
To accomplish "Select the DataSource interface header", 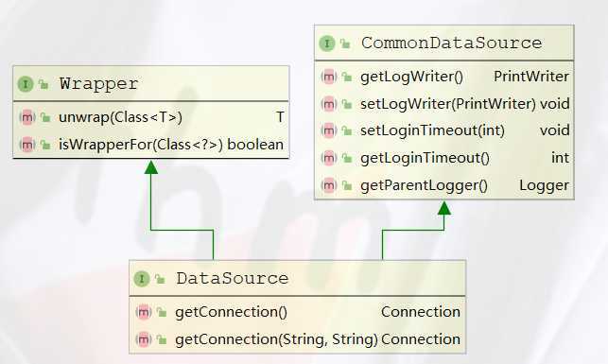I will (x=298, y=278).
